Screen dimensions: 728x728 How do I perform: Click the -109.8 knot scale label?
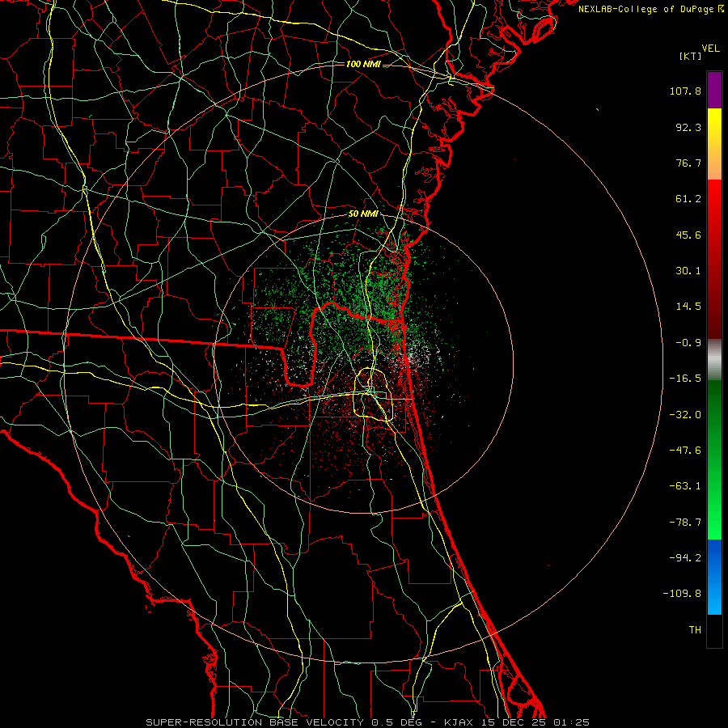pyautogui.click(x=682, y=594)
